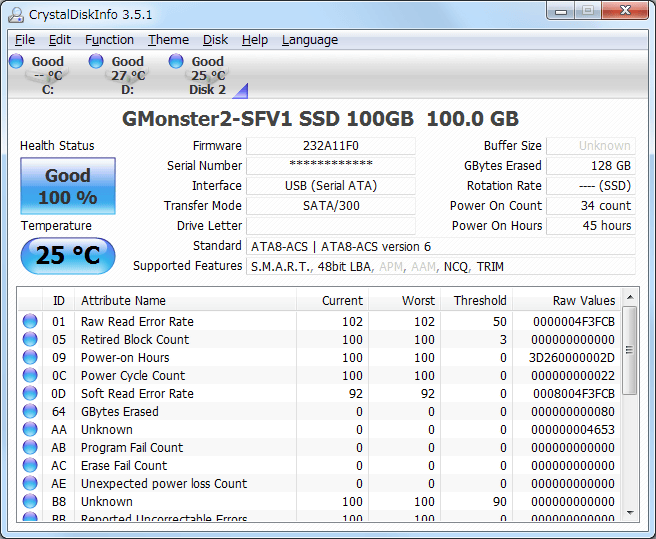Select the Program Fail Count row text
656x539 pixels.
pos(132,447)
